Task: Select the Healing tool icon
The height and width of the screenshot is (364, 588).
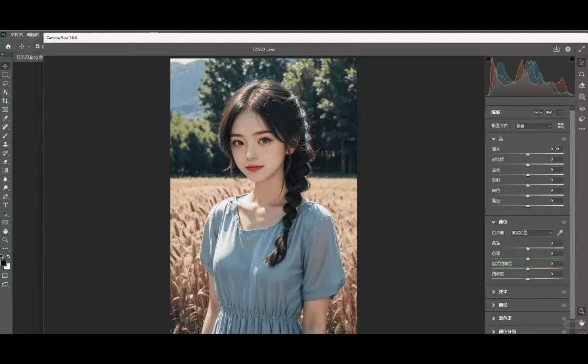Action: [x=582, y=85]
